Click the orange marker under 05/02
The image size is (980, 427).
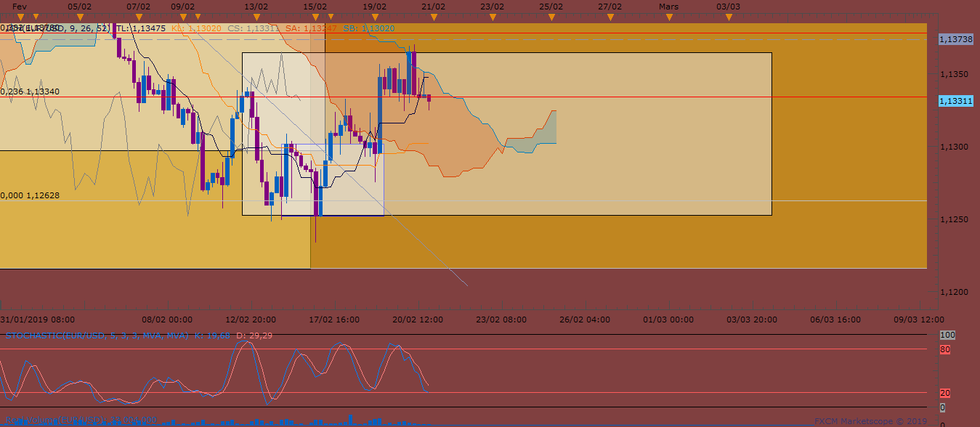(79, 17)
